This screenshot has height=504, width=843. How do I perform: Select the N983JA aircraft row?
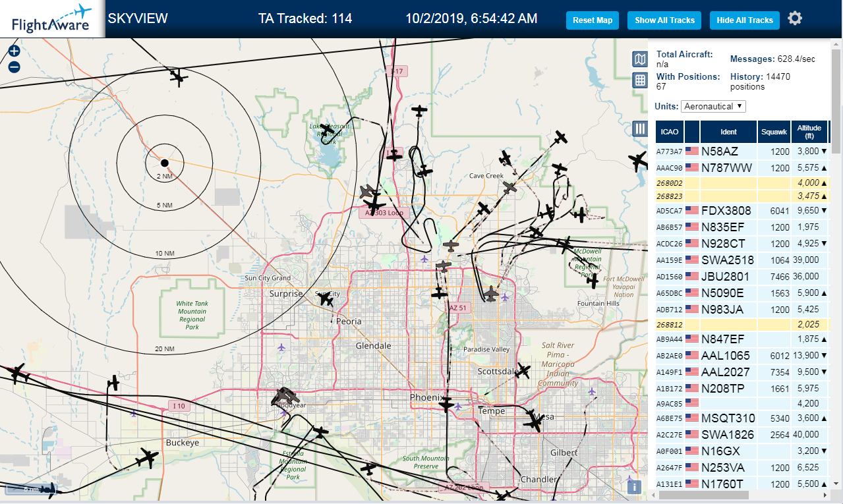point(741,310)
